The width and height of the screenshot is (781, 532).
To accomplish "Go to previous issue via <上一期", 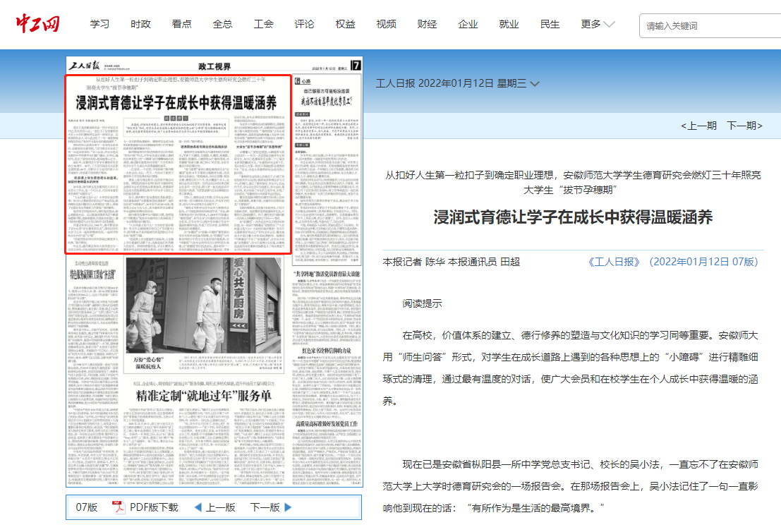I will 698,126.
